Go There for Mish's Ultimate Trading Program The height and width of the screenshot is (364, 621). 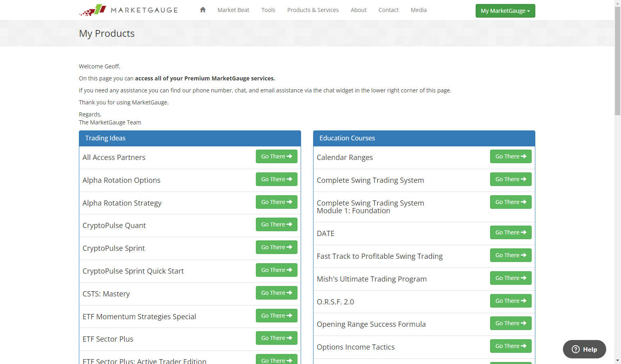coord(511,278)
